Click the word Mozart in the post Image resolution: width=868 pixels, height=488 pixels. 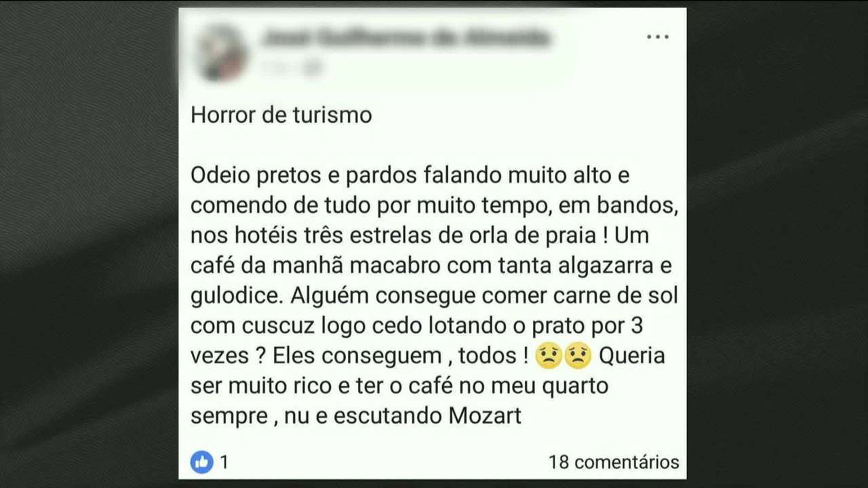tap(485, 415)
